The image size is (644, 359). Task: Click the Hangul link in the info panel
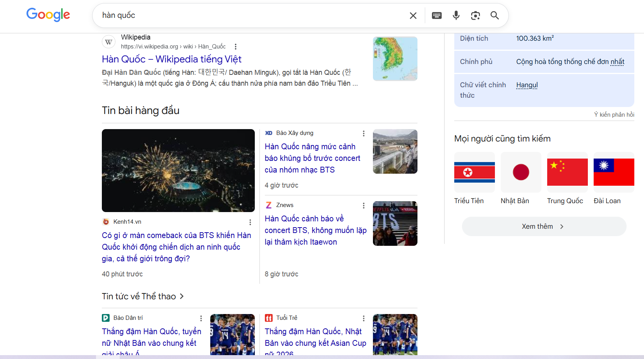point(527,85)
